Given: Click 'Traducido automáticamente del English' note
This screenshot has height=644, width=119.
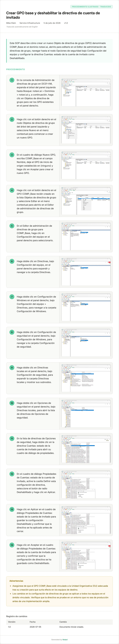Looking at the screenshot, I should pyautogui.click(x=22, y=27).
